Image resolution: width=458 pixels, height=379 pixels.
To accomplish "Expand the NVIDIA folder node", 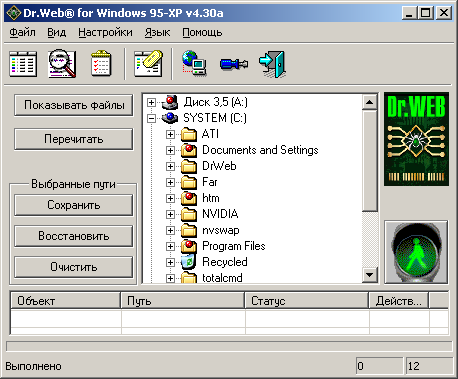I will pos(170,214).
